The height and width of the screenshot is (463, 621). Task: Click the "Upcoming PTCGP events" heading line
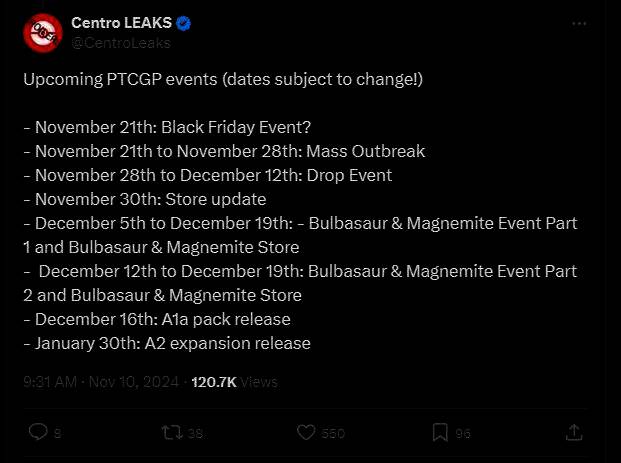(223, 79)
